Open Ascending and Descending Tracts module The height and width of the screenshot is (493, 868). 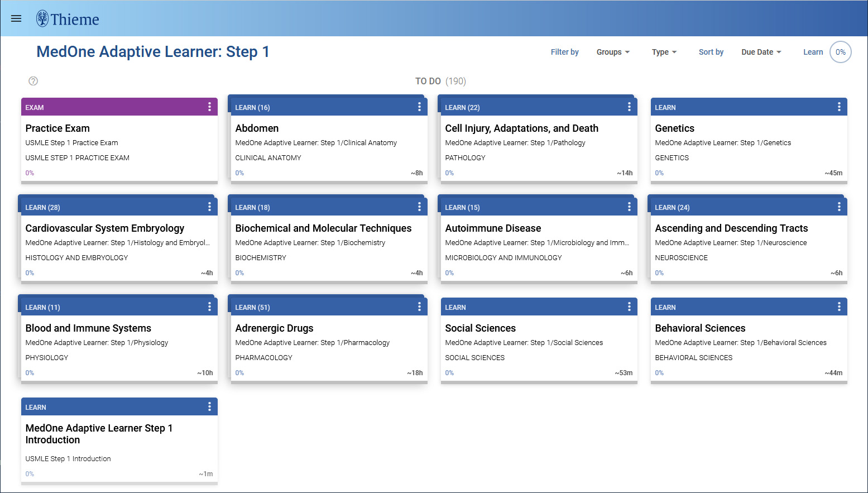731,228
